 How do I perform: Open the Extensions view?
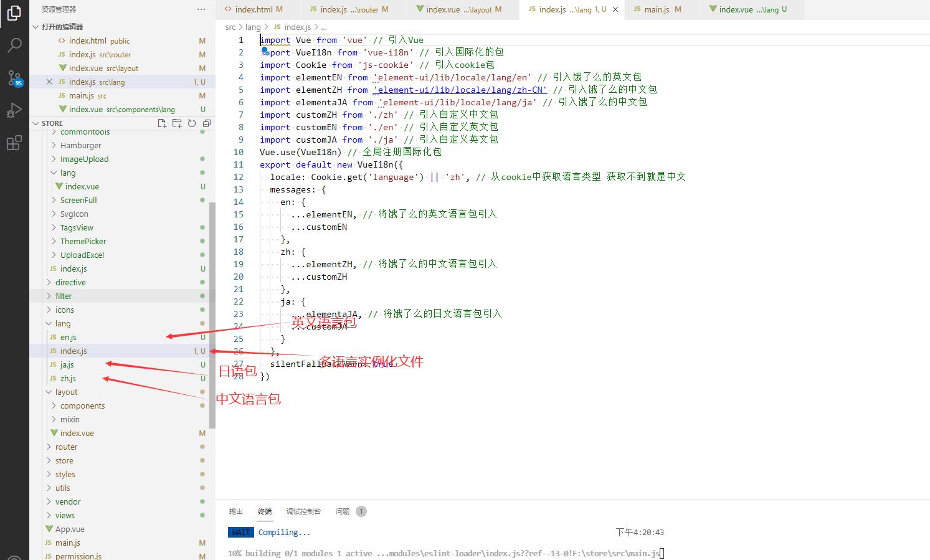tap(14, 143)
